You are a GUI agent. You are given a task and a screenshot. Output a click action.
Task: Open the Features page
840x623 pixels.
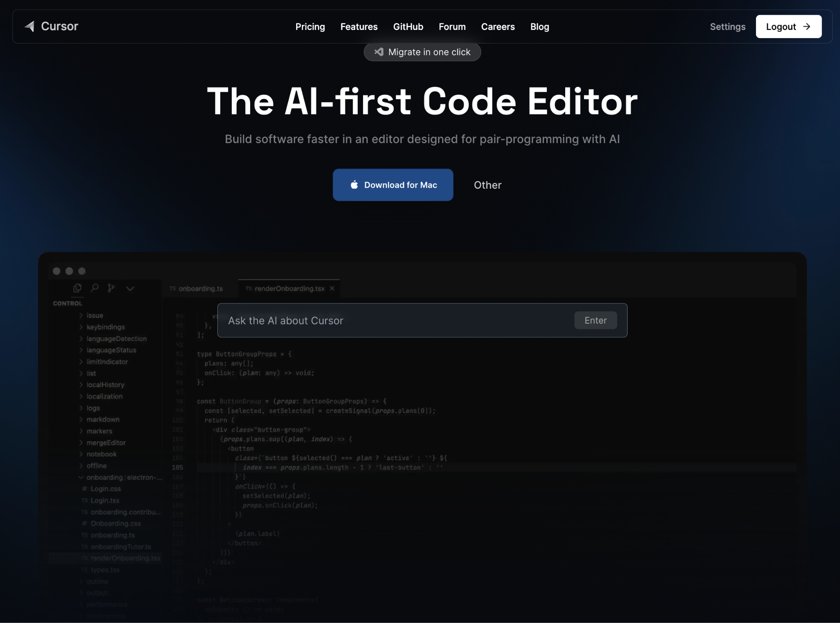point(359,27)
